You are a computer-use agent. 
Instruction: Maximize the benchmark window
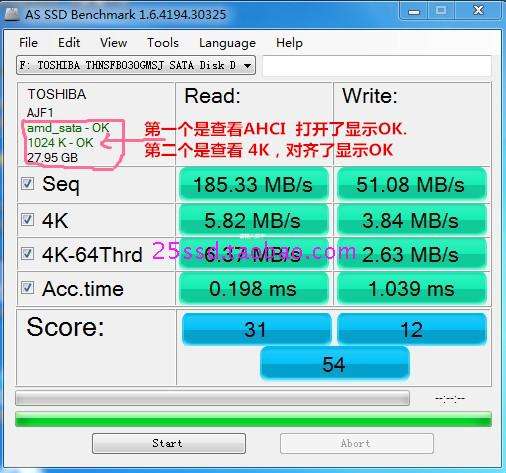coord(441,11)
